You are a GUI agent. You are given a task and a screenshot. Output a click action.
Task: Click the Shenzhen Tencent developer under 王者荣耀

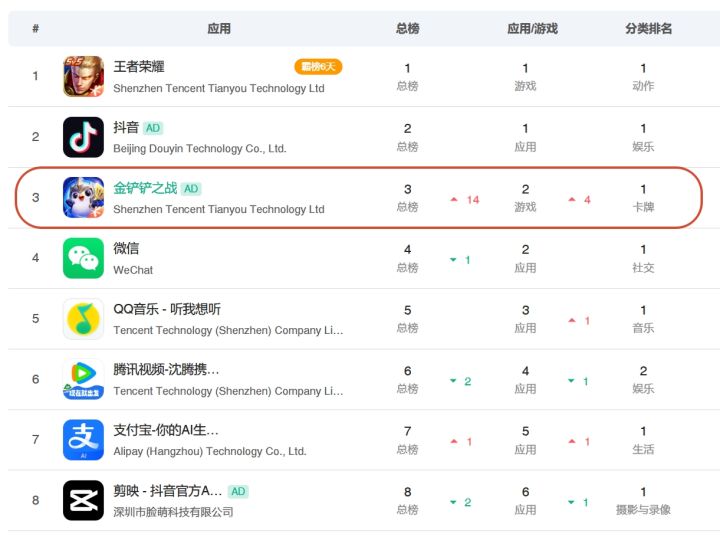pyautogui.click(x=219, y=88)
